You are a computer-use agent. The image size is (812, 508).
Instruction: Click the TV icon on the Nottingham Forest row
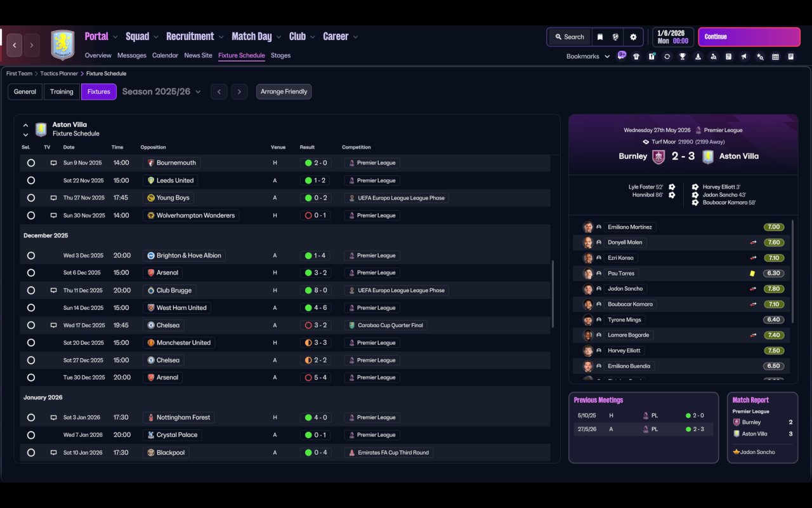pyautogui.click(x=54, y=418)
